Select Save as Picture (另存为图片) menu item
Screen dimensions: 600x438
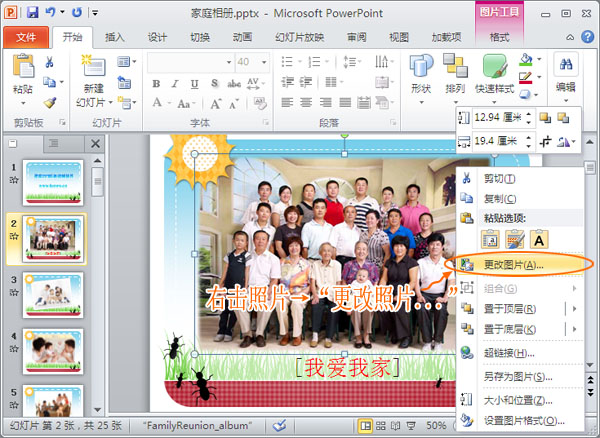point(521,377)
